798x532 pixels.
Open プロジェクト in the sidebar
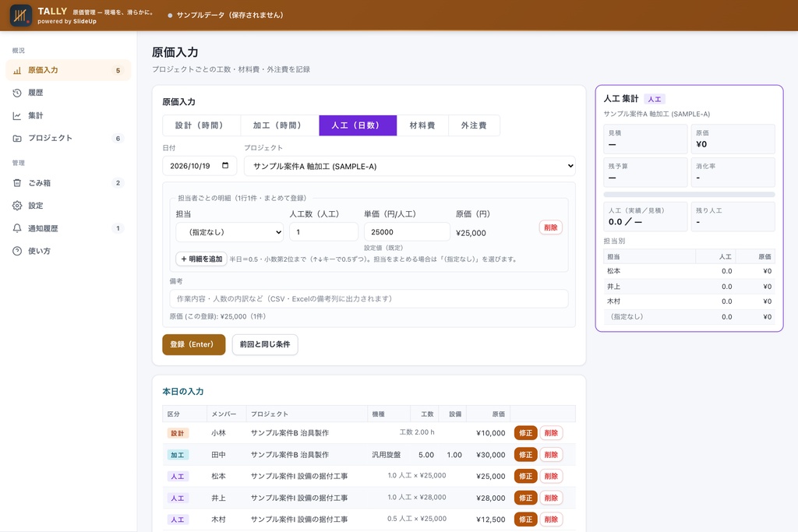(x=69, y=138)
